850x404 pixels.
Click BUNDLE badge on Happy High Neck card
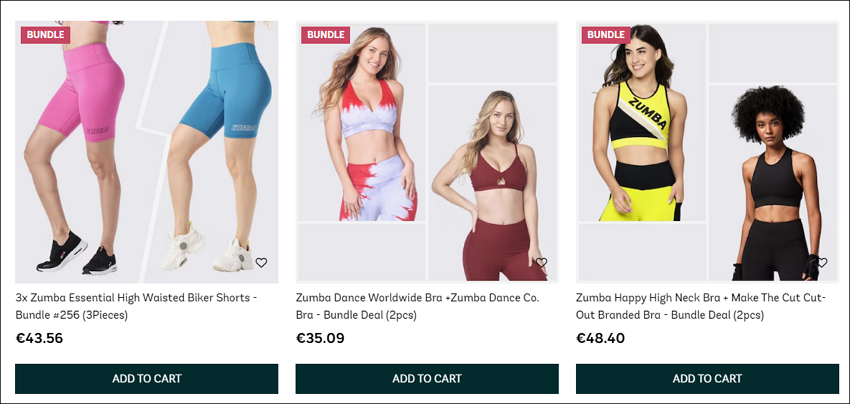point(606,35)
